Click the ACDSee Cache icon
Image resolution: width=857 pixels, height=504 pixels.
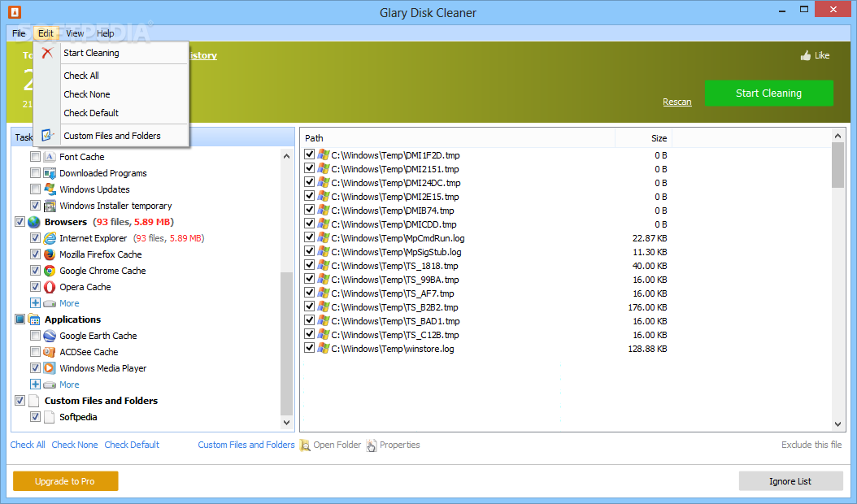click(50, 352)
